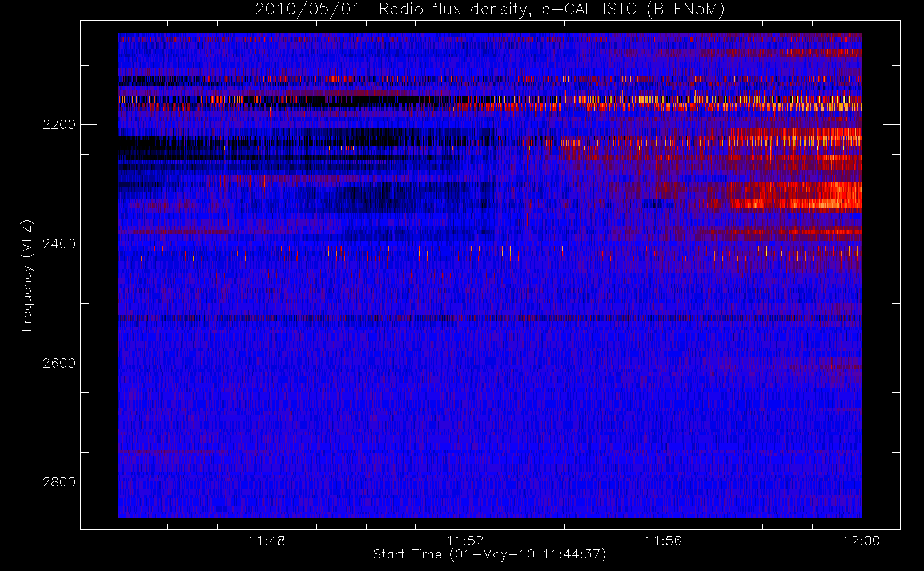The width and height of the screenshot is (924, 571).
Task: Click the 'Frequency (MHZ)' y-axis label
Action: (x=27, y=276)
